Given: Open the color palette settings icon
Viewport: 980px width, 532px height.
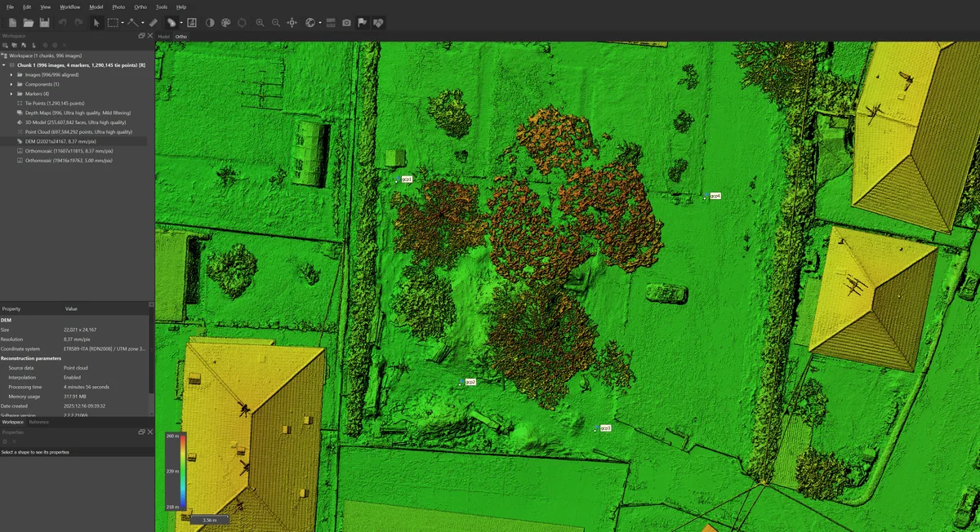Looking at the screenshot, I should pyautogui.click(x=226, y=23).
